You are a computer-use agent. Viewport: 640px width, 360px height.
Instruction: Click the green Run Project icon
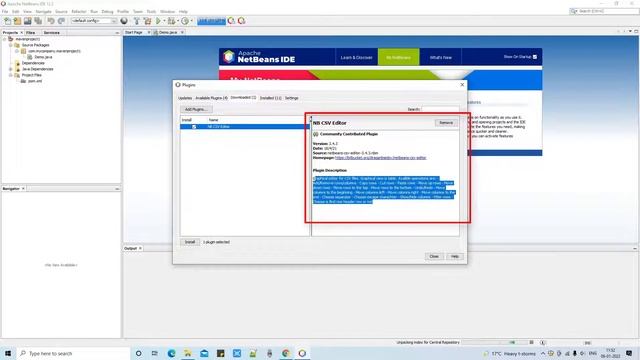(158, 21)
